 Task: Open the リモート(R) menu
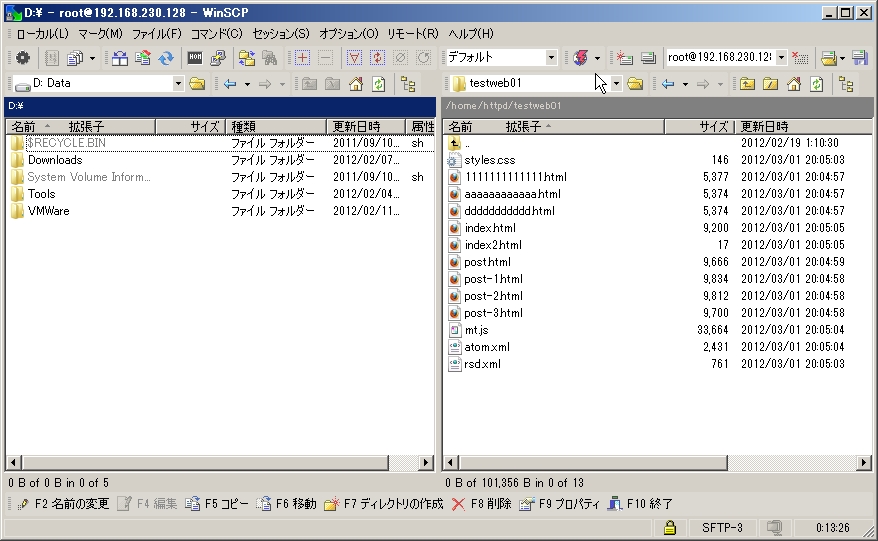(413, 34)
